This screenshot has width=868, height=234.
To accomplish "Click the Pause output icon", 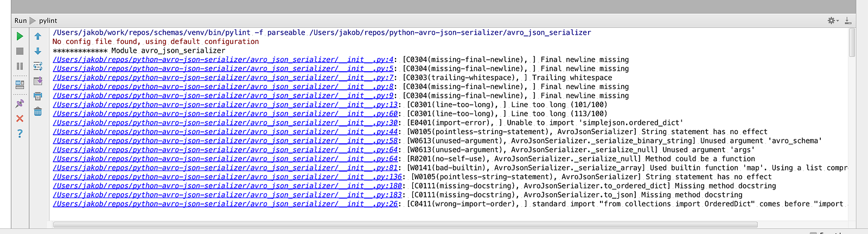I will [20, 66].
